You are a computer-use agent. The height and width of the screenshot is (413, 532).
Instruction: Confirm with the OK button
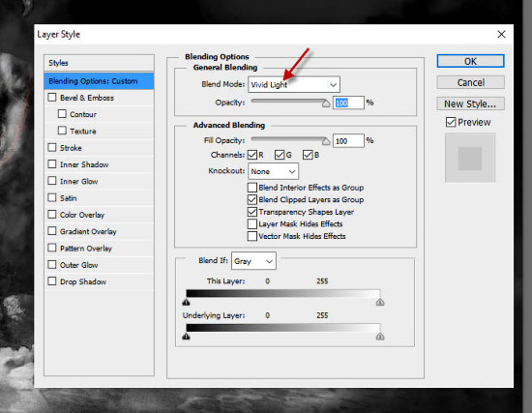[x=470, y=61]
